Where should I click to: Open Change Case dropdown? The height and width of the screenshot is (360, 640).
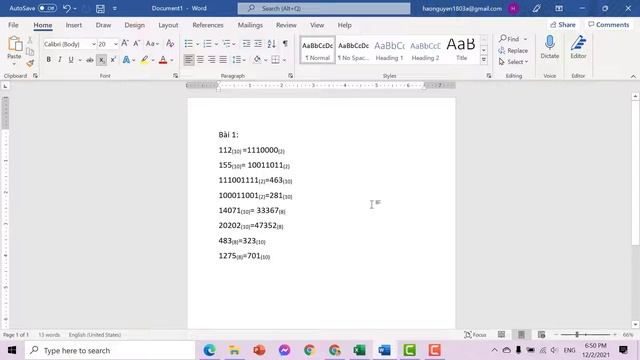(x=153, y=44)
